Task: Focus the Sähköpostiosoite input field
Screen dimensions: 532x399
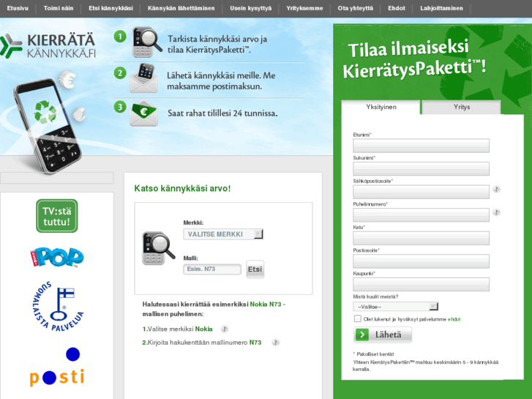Action: coord(421,192)
